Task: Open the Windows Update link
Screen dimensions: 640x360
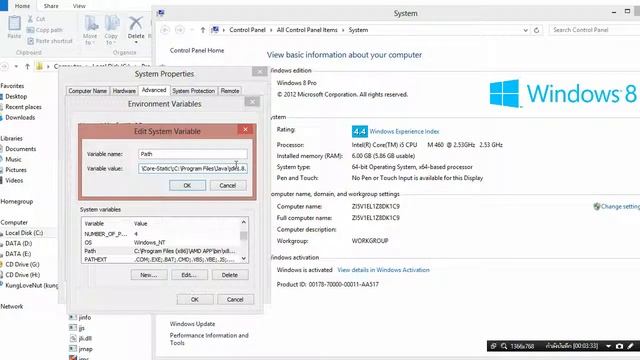Action: (192, 324)
